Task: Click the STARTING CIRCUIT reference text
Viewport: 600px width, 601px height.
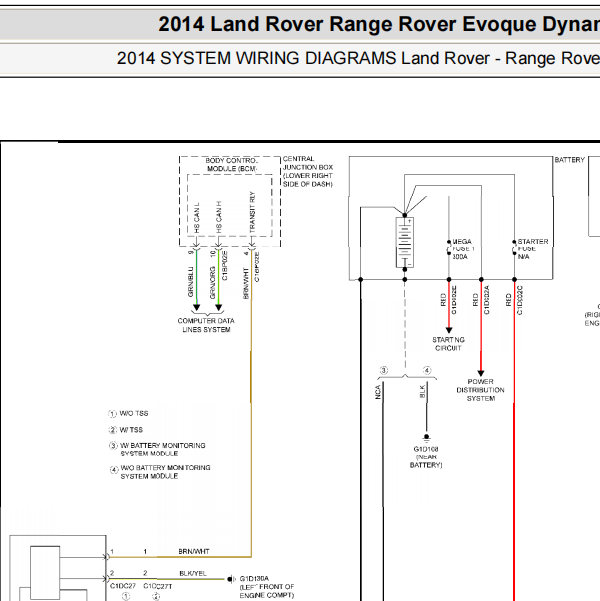Action: (448, 344)
